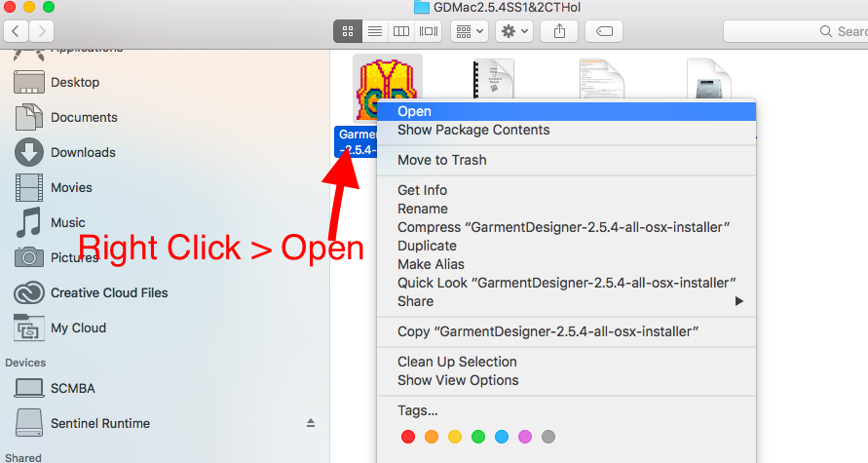Select the disk image file
The width and height of the screenshot is (868, 463).
click(709, 78)
